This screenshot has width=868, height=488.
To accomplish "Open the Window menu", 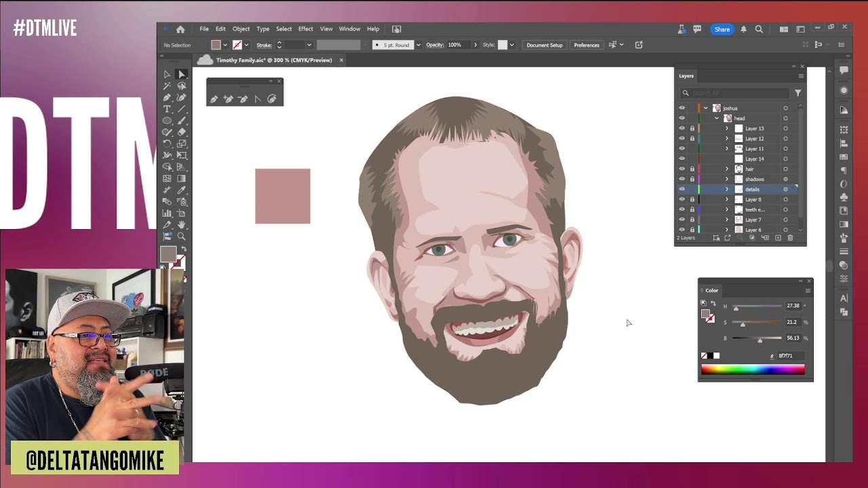I will pos(350,29).
